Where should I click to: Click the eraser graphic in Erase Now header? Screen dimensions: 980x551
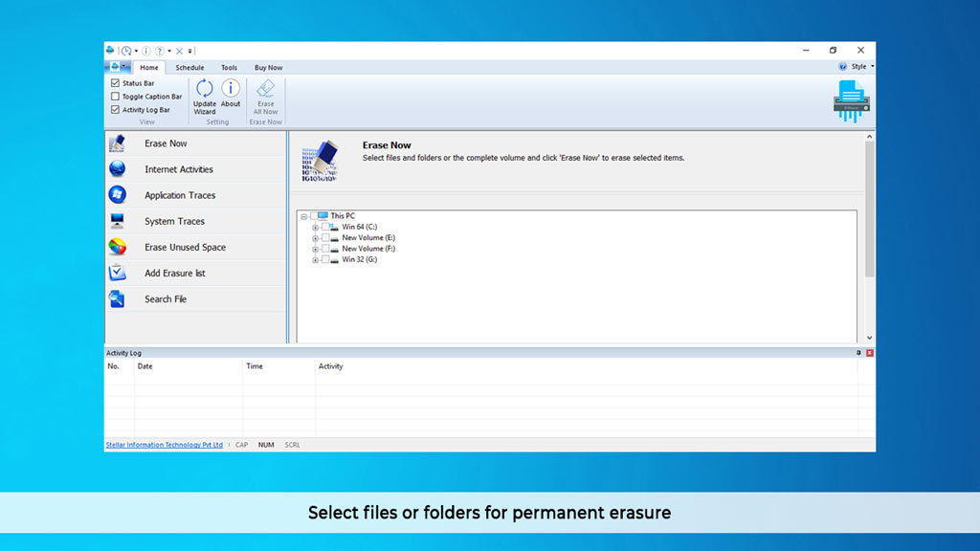click(320, 161)
